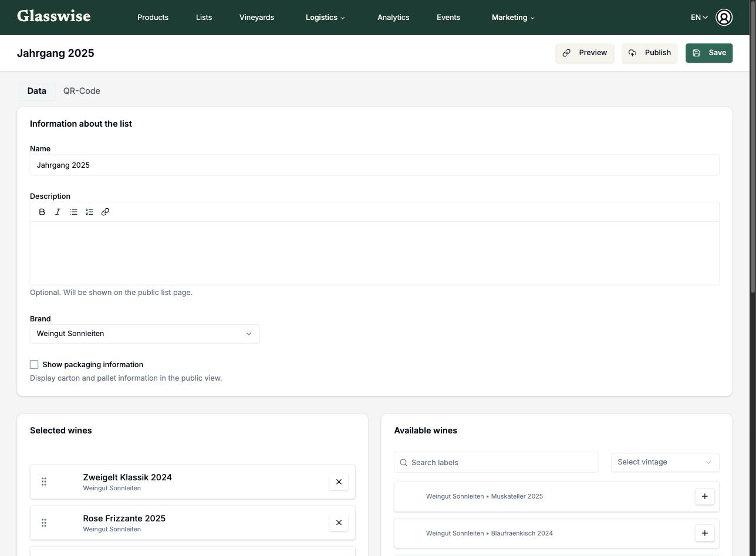Add Blaufraenkisch 2024 to the list
Screen dimensions: 756x556
pos(705,533)
